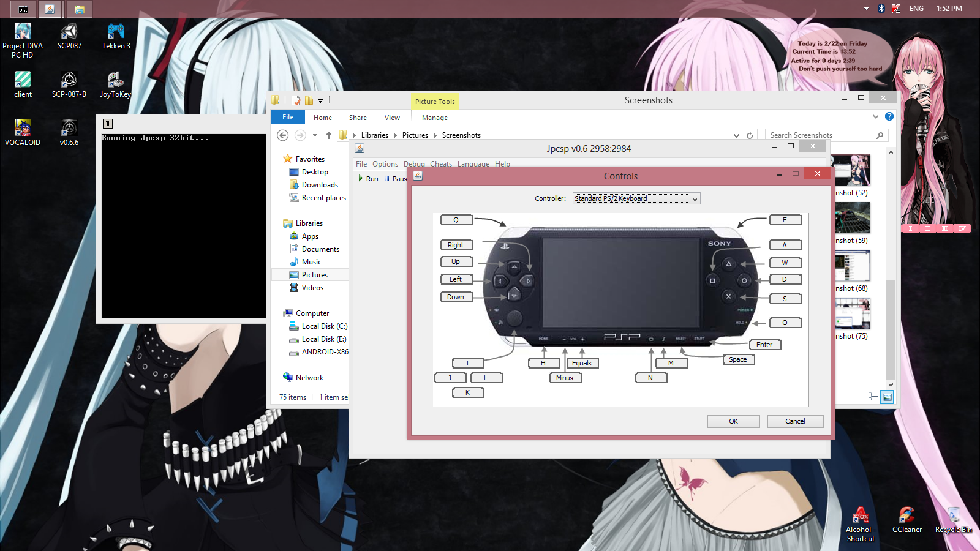The width and height of the screenshot is (980, 551).
Task: Launch CCleaner from the desktop
Action: pyautogui.click(x=907, y=520)
